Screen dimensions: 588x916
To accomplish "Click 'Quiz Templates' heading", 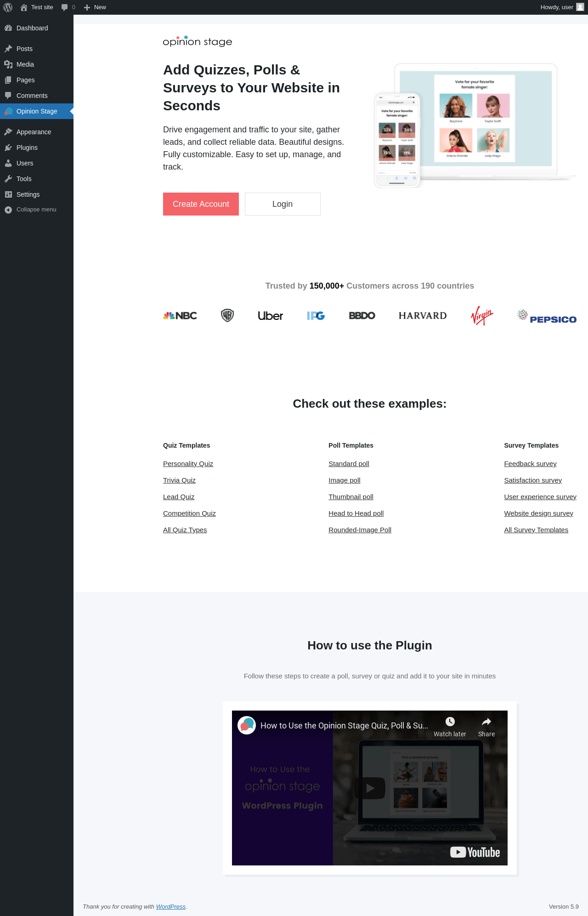I will coord(187,445).
